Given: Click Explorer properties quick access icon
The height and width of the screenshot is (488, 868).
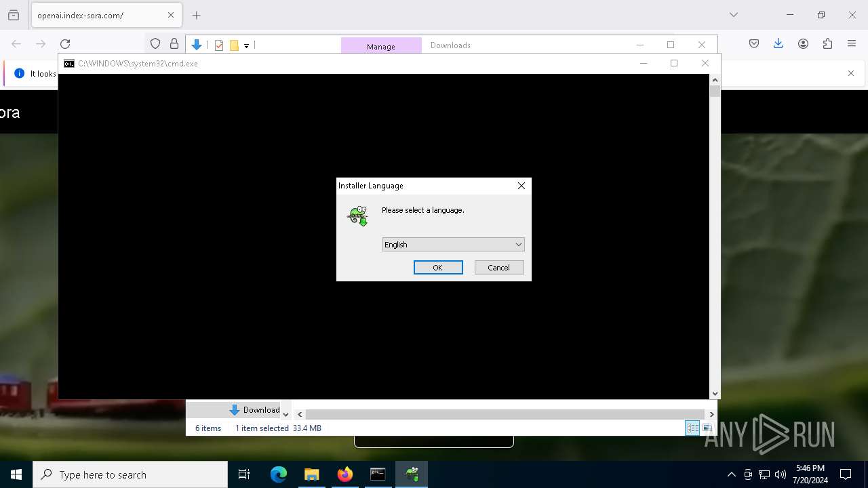Looking at the screenshot, I should click(219, 45).
